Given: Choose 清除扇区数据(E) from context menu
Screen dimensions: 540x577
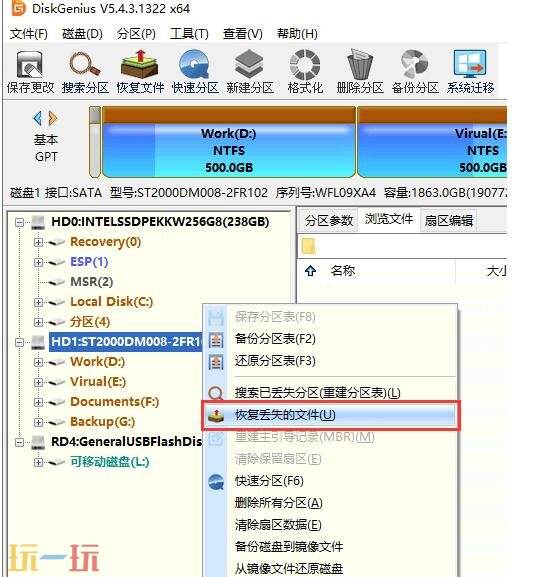Looking at the screenshot, I should [x=278, y=525].
